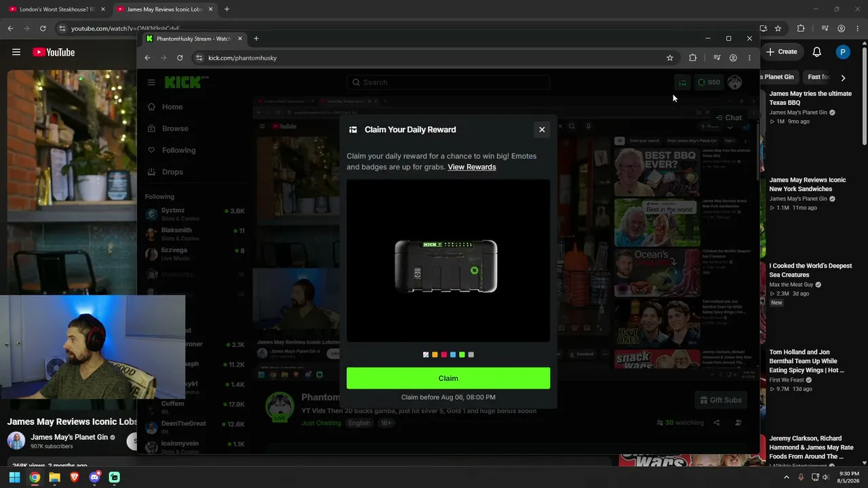Click the Gift Subs button
The image size is (868, 488).
click(721, 400)
